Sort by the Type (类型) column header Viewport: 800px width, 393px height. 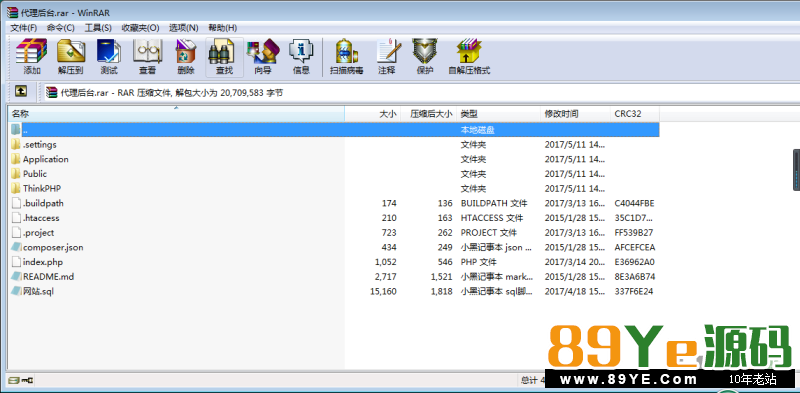pos(498,114)
